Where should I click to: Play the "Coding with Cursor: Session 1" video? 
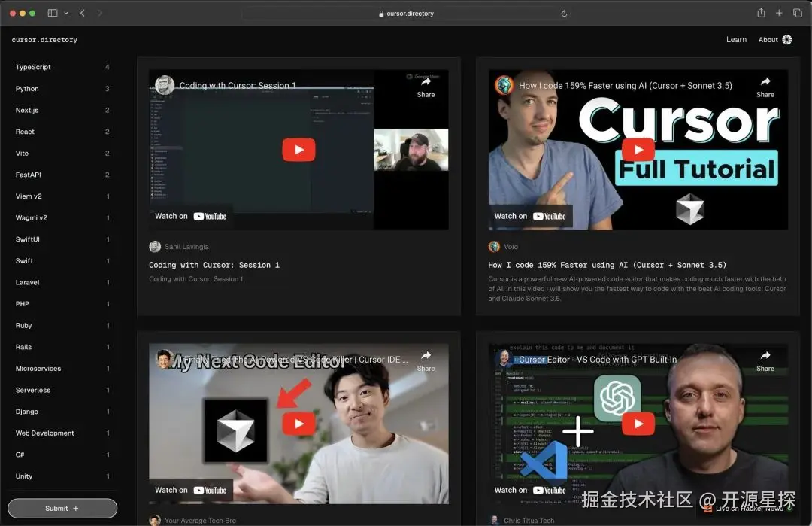point(298,149)
